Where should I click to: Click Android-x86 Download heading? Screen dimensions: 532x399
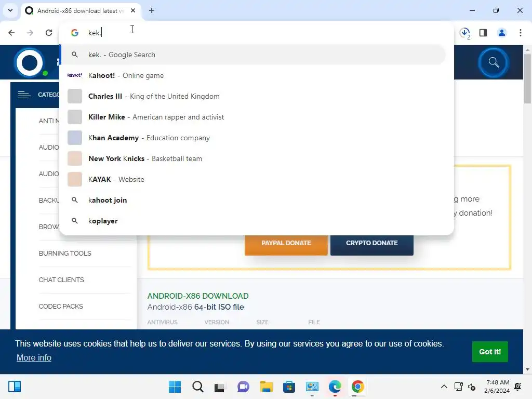coord(198,296)
